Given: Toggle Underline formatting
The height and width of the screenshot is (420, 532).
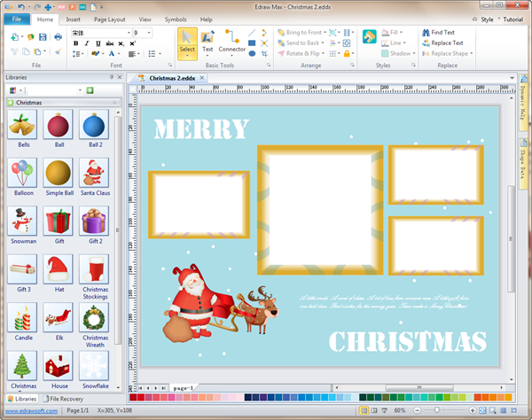Looking at the screenshot, I should pyautogui.click(x=98, y=43).
